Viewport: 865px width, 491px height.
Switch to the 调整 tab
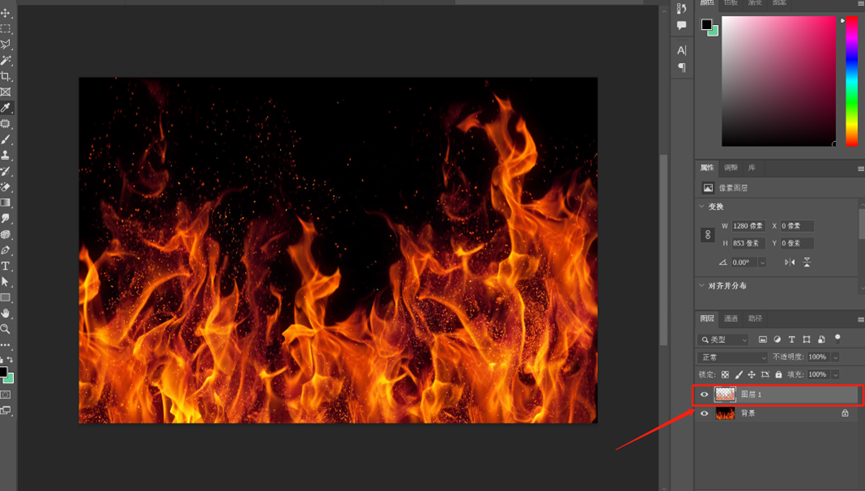pyautogui.click(x=731, y=168)
